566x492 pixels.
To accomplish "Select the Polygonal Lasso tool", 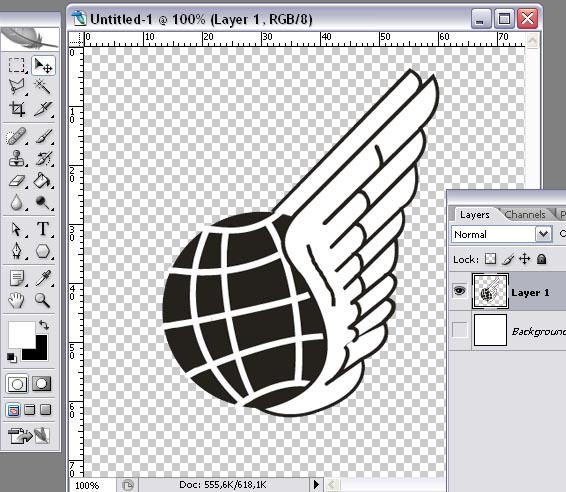I will [x=17, y=87].
